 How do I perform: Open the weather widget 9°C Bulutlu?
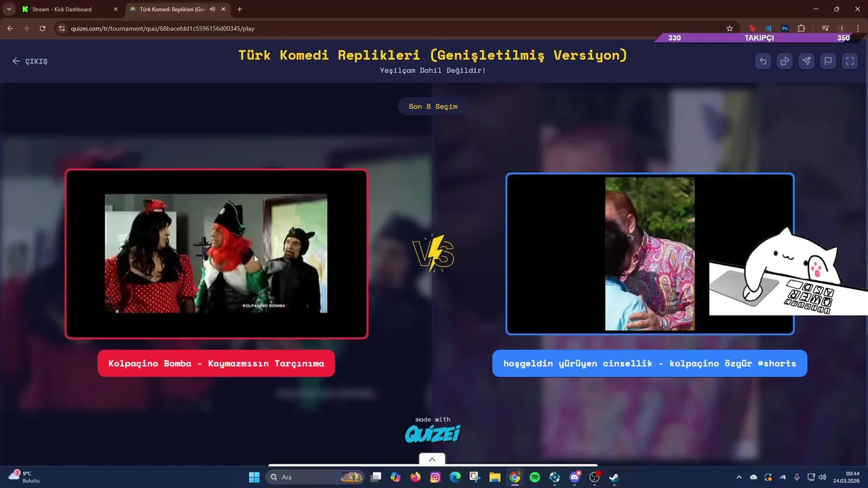[x=24, y=477]
